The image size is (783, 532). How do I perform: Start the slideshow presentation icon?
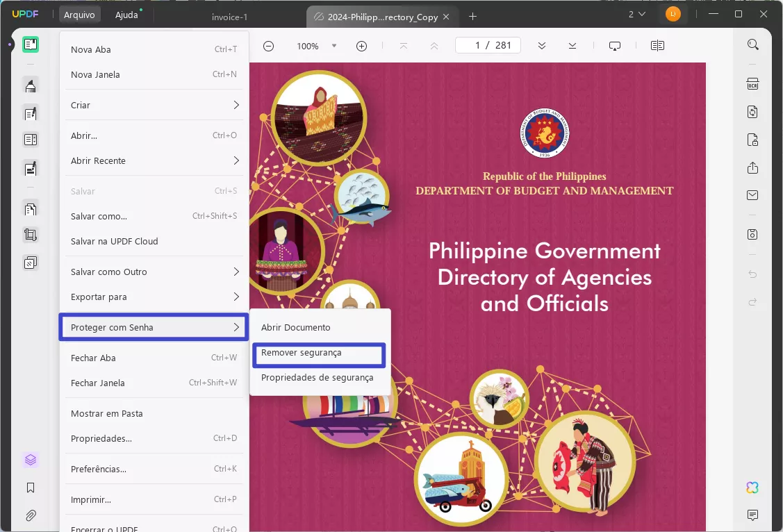pos(615,46)
